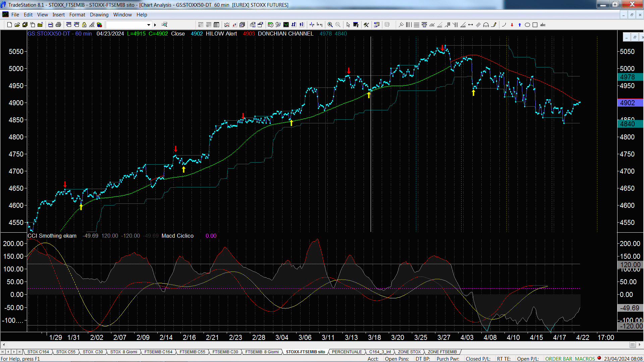The image size is (644, 362).
Task: Increase bar spacing icon
Action: [320, 25]
